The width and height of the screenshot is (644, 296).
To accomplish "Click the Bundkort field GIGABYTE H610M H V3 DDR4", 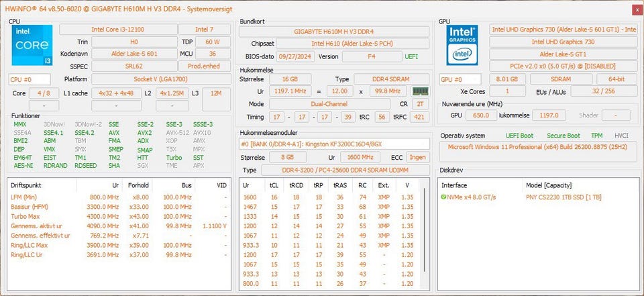I will tap(334, 32).
